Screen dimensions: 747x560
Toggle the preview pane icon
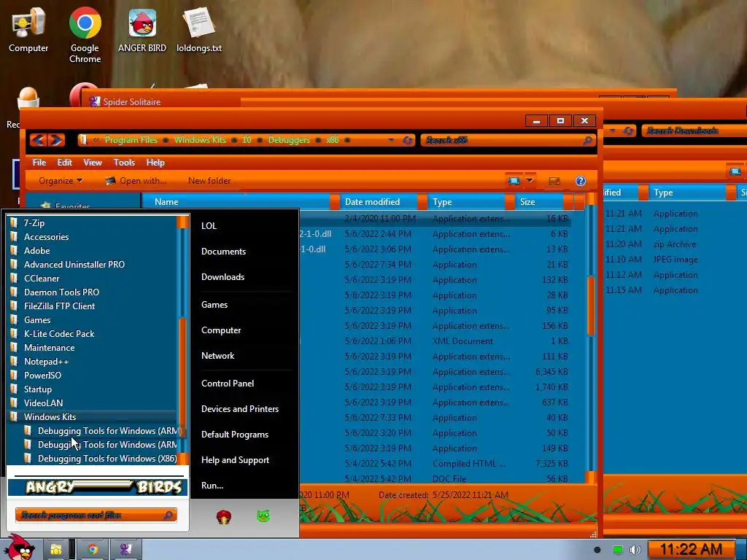pos(554,181)
